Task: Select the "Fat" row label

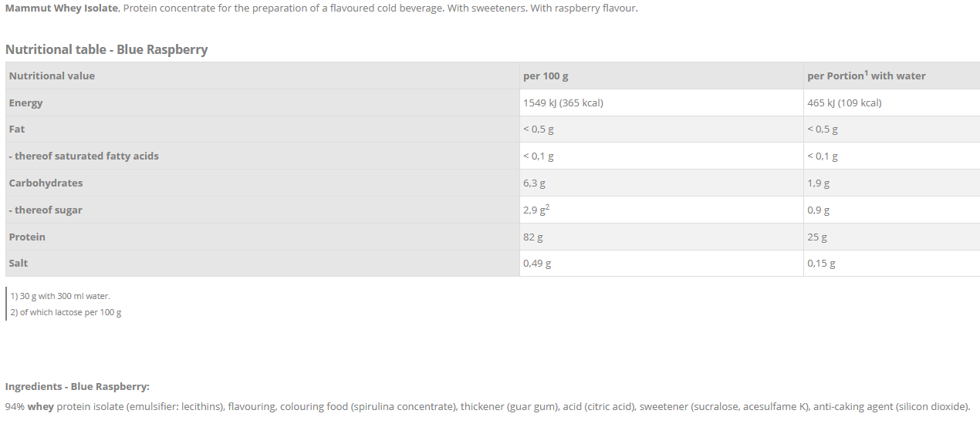Action: click(x=17, y=129)
